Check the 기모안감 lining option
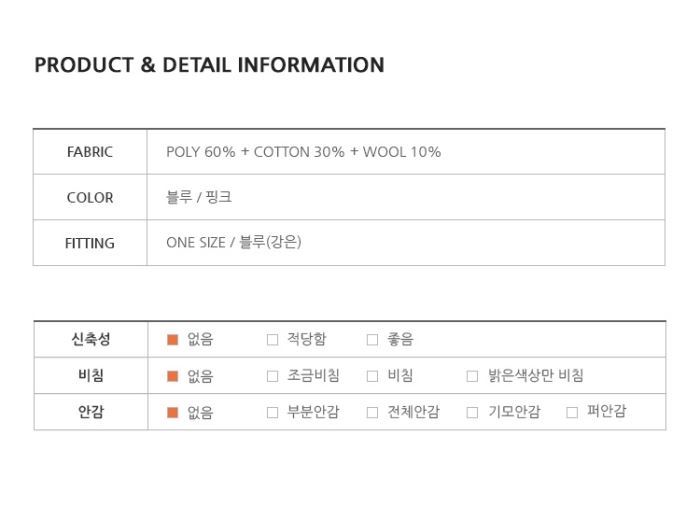This screenshot has width=700, height=520. click(472, 412)
